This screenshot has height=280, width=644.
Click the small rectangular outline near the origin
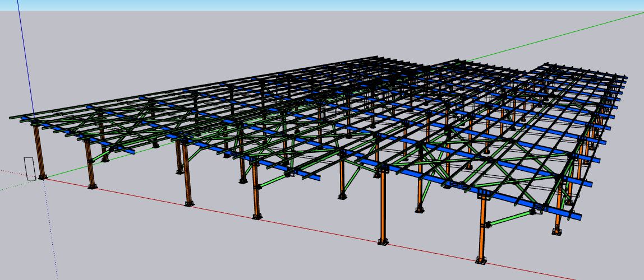tap(30, 169)
